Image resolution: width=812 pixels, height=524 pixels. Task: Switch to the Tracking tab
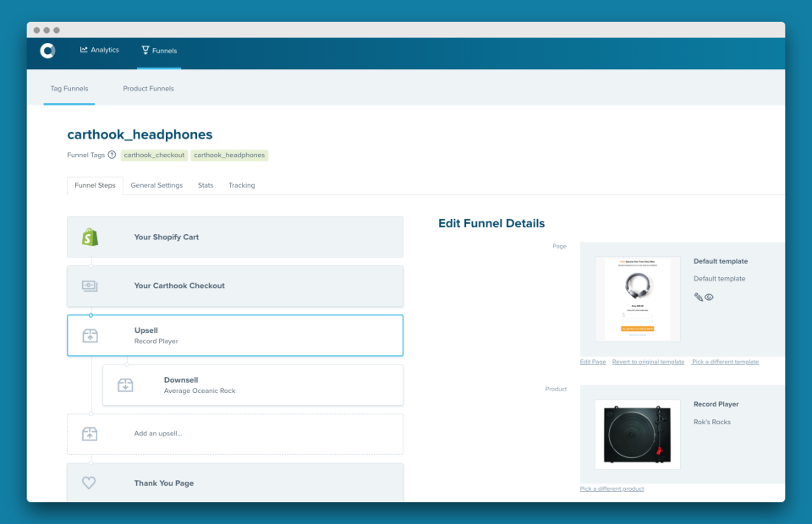pos(241,185)
